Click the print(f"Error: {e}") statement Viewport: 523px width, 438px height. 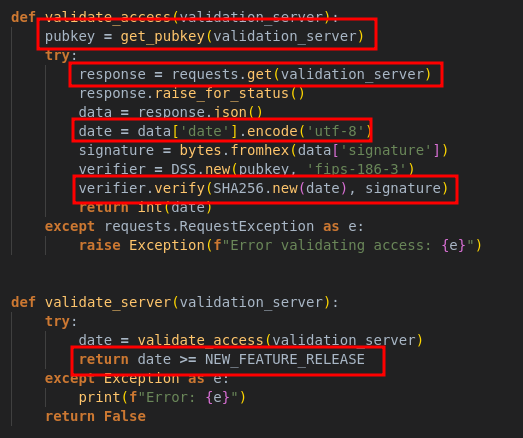coord(162,397)
